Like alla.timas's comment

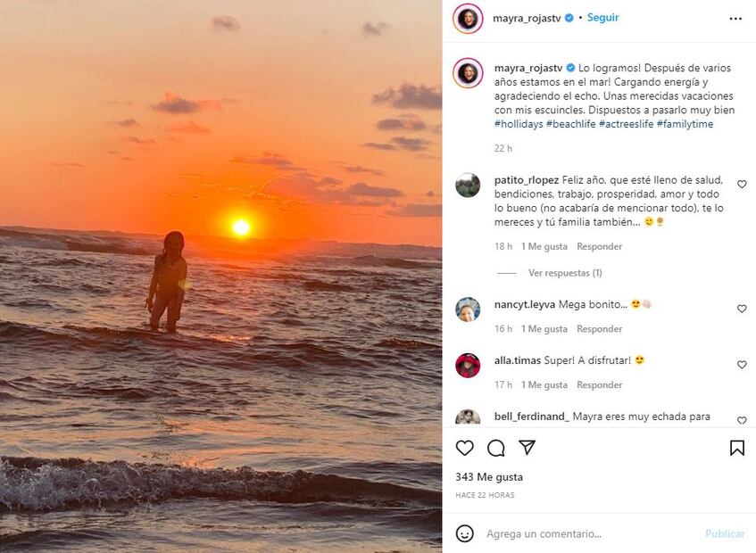pos(742,365)
